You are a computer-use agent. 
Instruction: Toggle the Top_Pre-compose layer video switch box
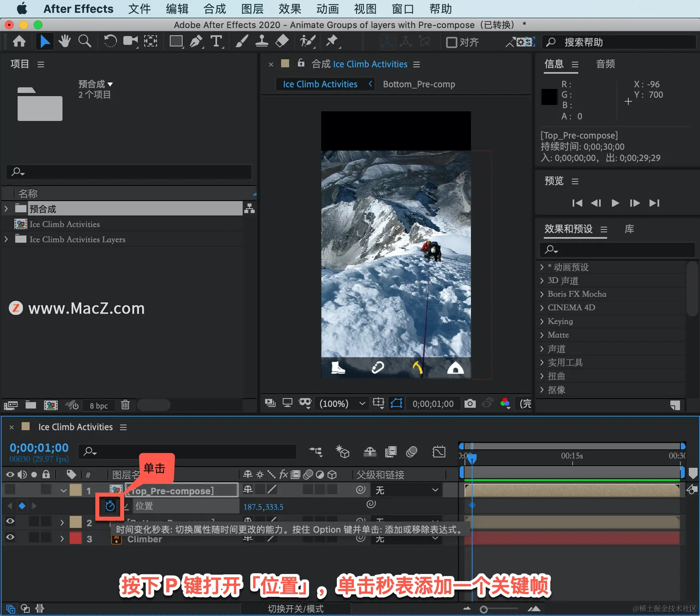[x=10, y=489]
